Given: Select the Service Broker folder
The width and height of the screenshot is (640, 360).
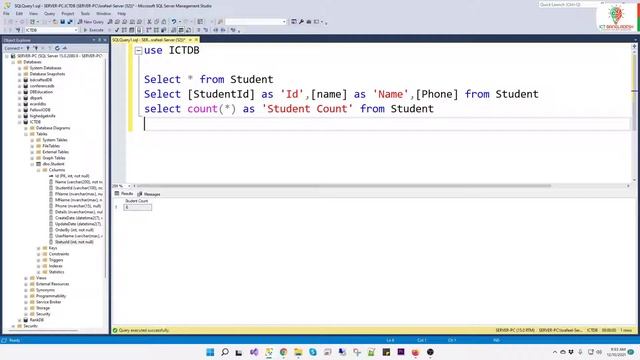Looking at the screenshot, I should click(48, 302).
